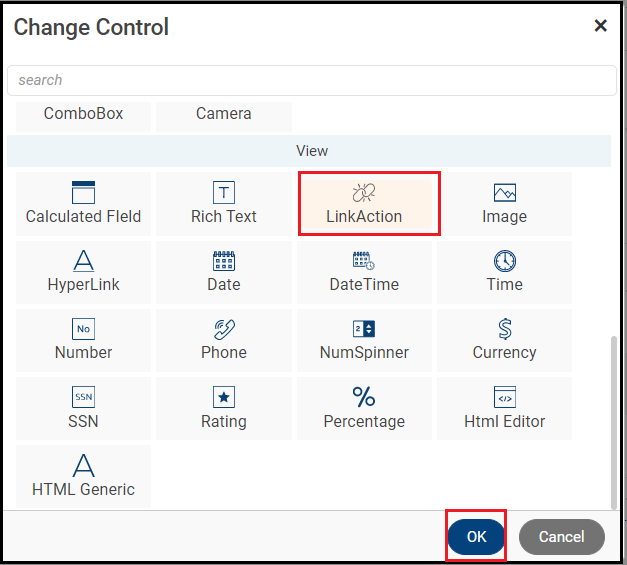The image size is (627, 565).
Task: Choose the Number control icon
Action: pos(83,329)
